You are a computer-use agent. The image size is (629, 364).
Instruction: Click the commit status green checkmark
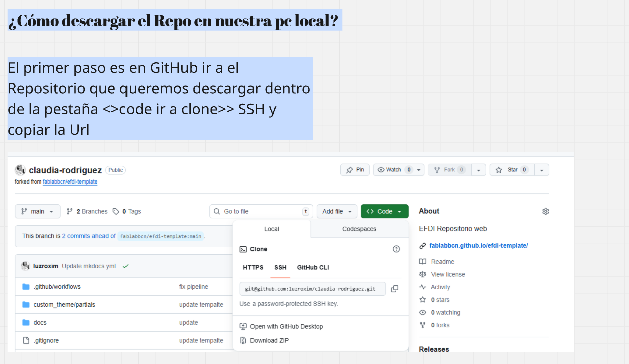pyautogui.click(x=125, y=266)
